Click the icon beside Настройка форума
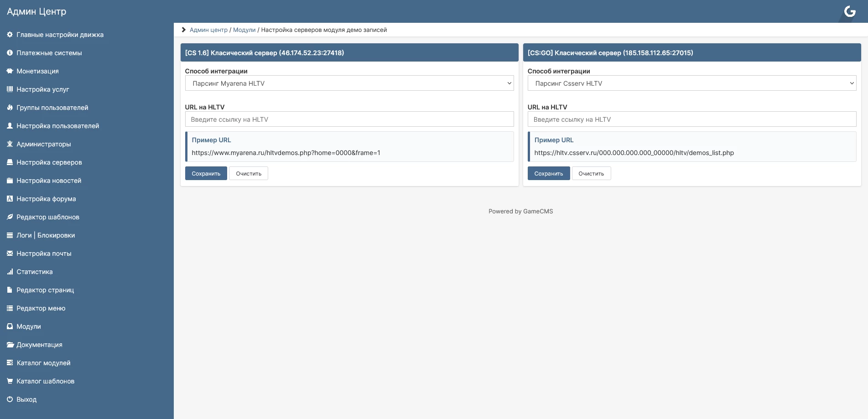The height and width of the screenshot is (419, 868). (10, 199)
